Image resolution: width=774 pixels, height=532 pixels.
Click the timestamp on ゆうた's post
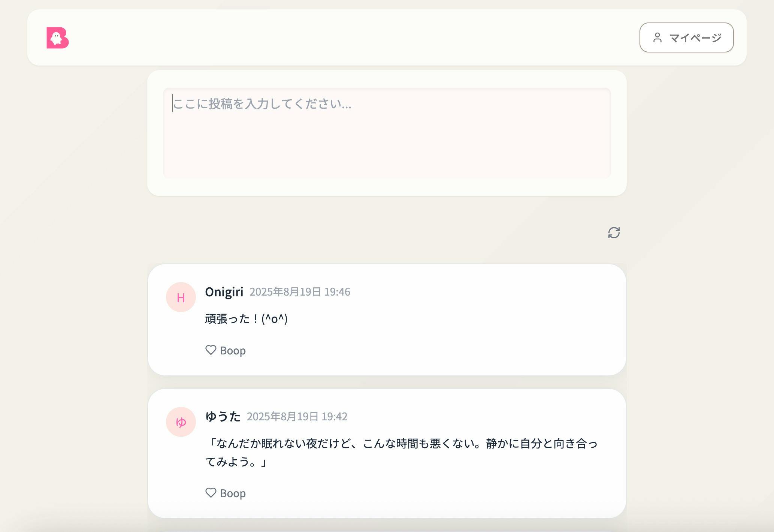(298, 417)
